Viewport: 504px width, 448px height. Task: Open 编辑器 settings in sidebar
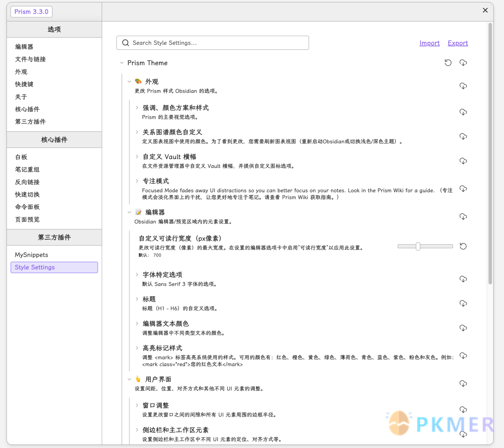click(x=54, y=47)
